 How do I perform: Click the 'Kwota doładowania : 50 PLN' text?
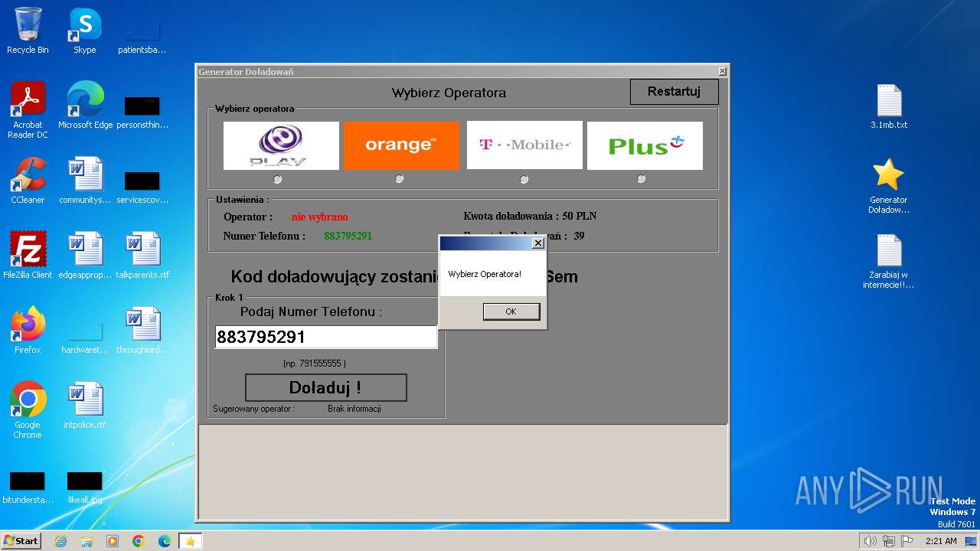[x=530, y=216]
